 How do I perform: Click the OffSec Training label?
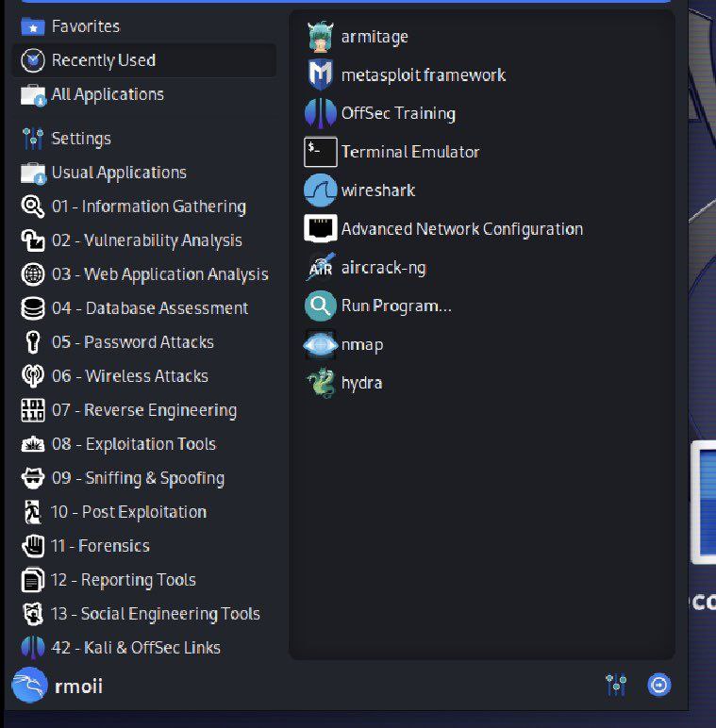click(398, 113)
